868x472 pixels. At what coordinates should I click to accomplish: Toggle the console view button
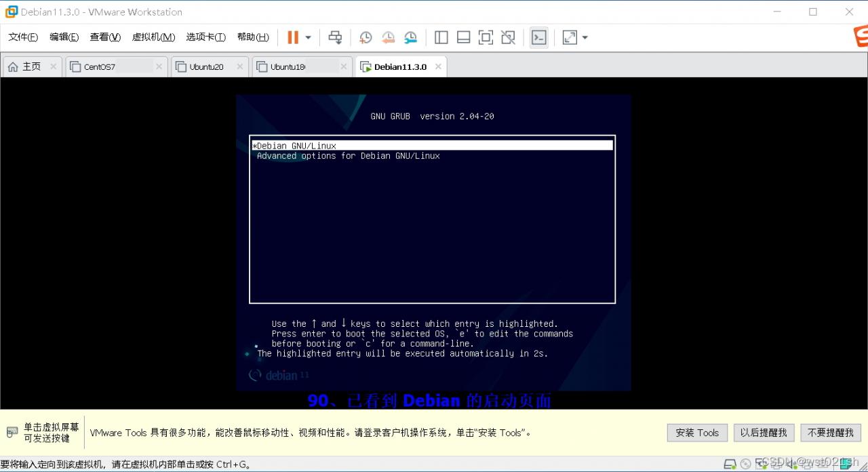pos(538,37)
